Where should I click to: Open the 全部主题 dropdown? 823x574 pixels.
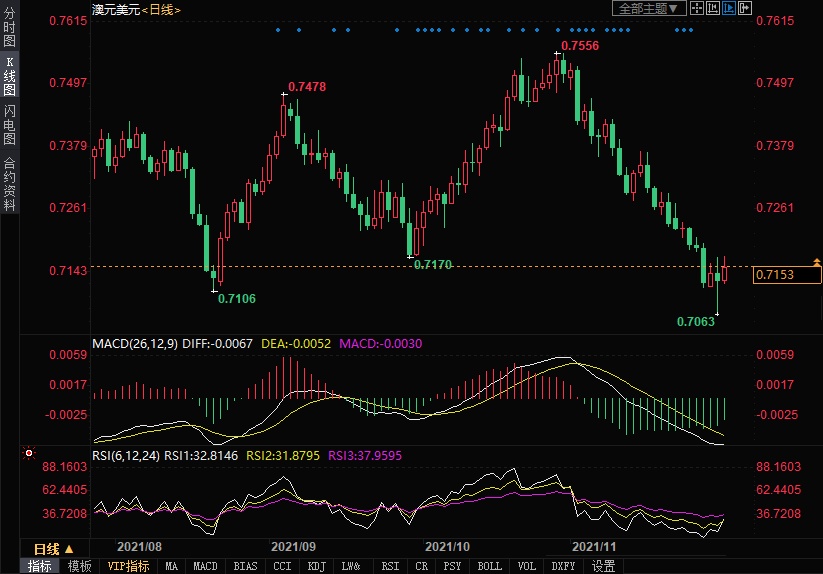click(x=649, y=8)
